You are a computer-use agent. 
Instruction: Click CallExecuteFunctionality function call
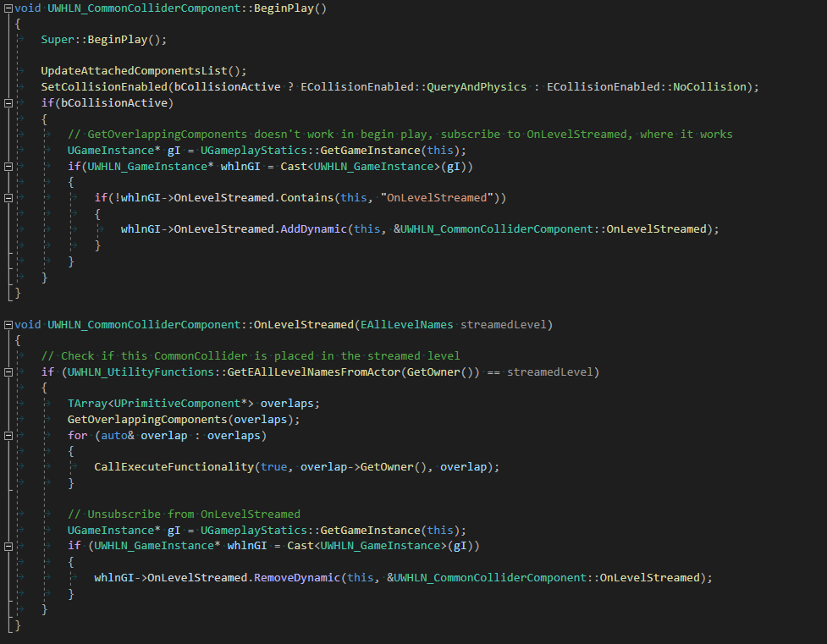tap(174, 467)
